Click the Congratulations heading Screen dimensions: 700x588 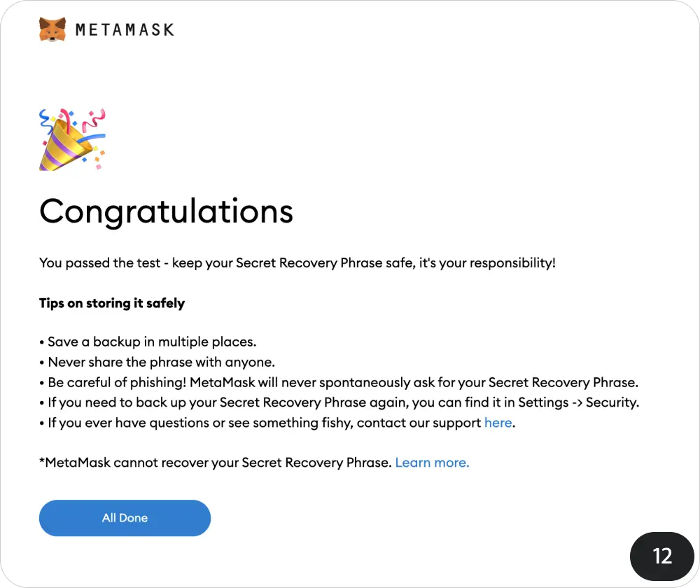[166, 211]
